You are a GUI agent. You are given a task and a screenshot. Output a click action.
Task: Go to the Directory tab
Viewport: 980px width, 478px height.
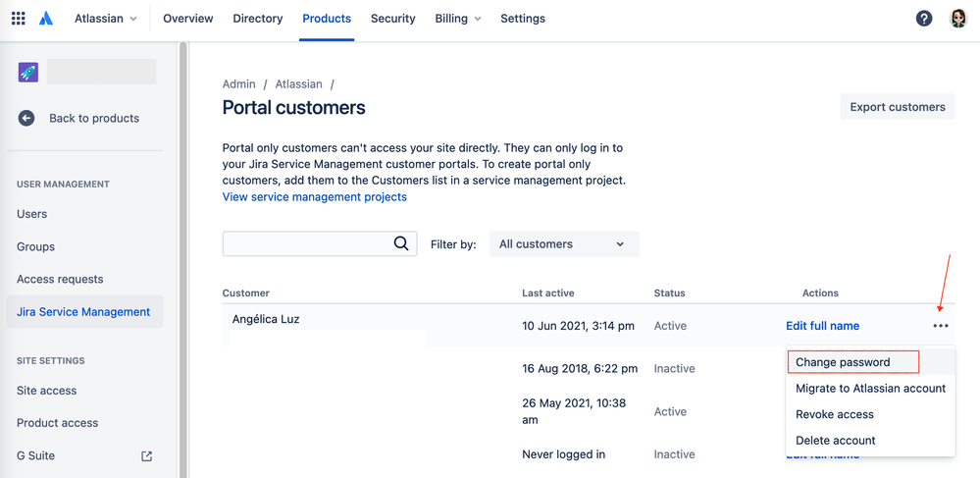tap(257, 19)
